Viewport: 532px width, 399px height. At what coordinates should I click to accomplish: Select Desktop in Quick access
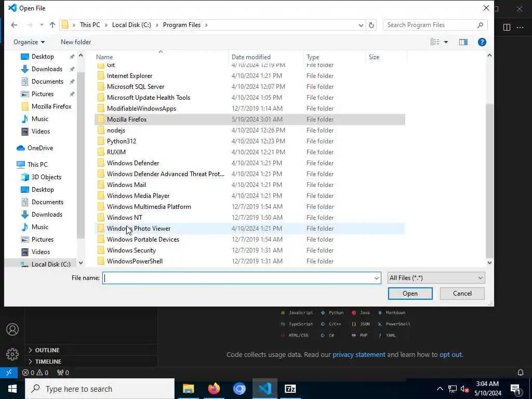[43, 57]
